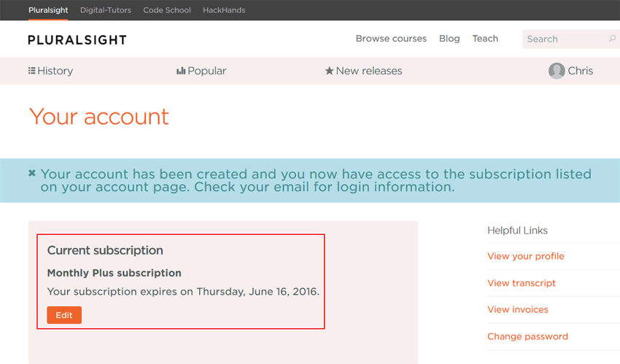620x364 pixels.
Task: Click the View invoices link
Action: pos(517,309)
